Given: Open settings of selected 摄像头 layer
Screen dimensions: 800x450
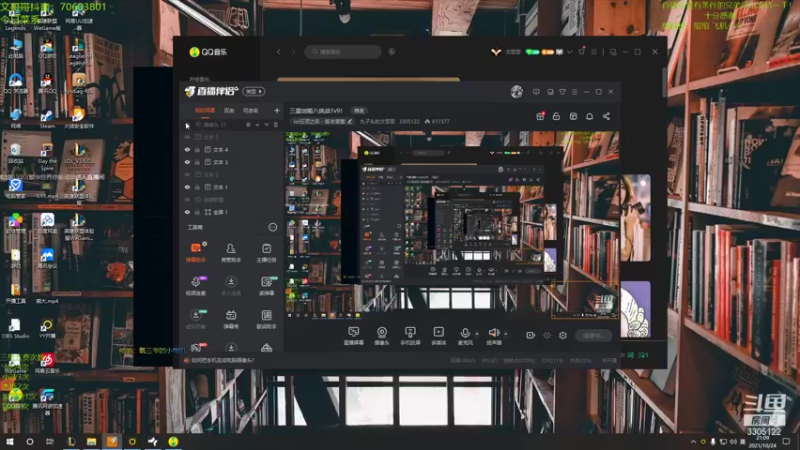Looking at the screenshot, I should point(248,124).
